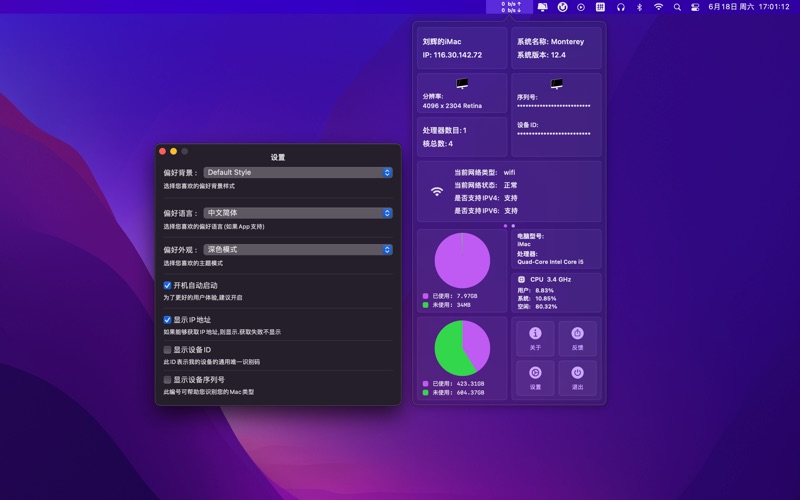This screenshot has height=500, width=800.
Task: Uncheck 开机自动启动 checkbox
Action: (167, 285)
